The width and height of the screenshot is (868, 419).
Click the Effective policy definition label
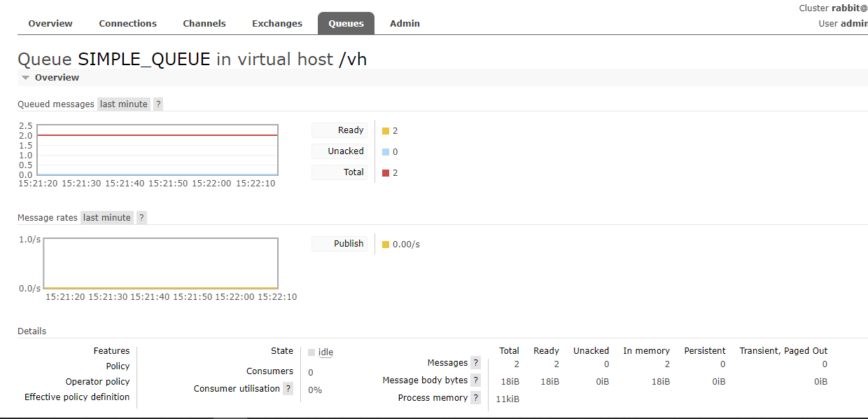pyautogui.click(x=77, y=397)
